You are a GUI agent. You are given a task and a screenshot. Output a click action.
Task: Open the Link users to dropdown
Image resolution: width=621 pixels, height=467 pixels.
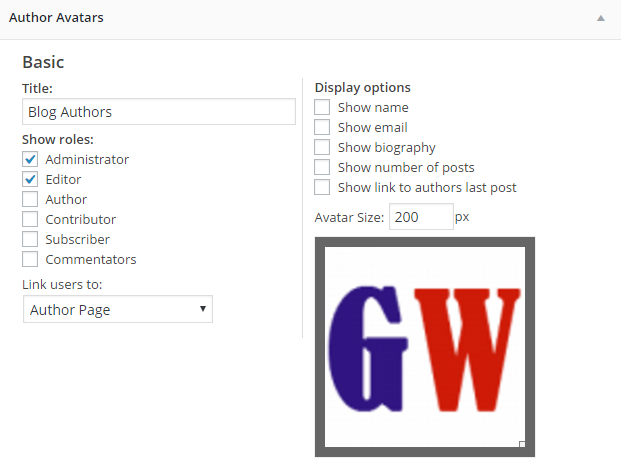(x=118, y=310)
